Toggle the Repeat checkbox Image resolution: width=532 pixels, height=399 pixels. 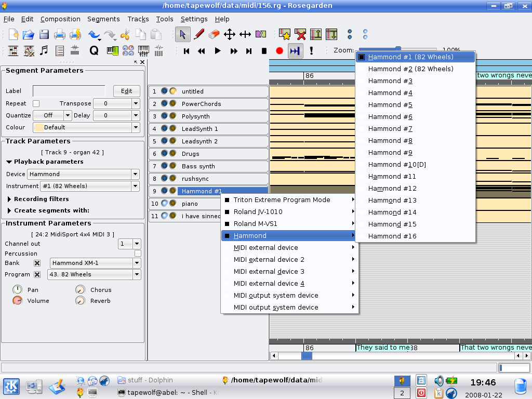(x=36, y=103)
